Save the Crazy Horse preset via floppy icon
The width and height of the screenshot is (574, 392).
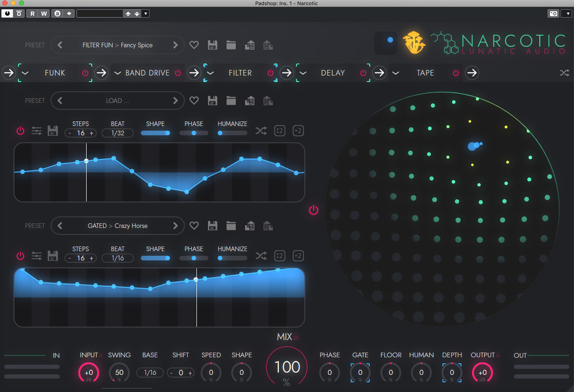click(212, 226)
